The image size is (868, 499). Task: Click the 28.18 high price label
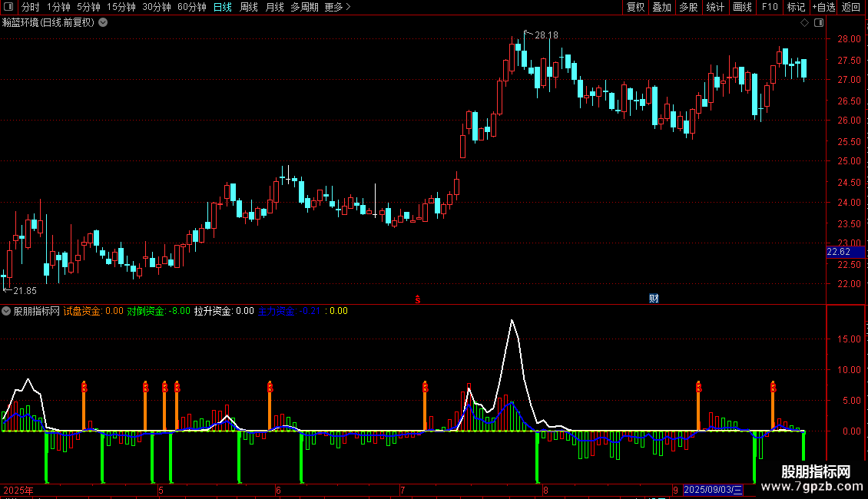click(x=546, y=35)
